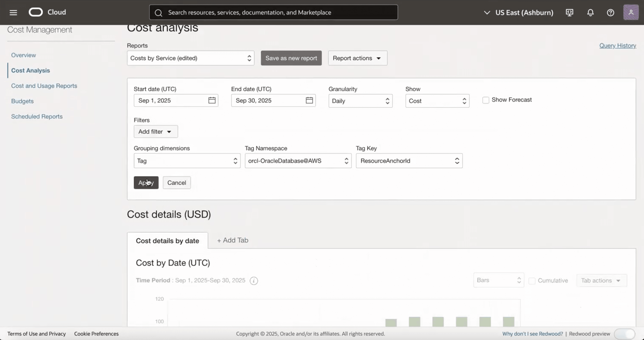Open the Granularity dropdown set to Daily
Screen dimensions: 644x340
click(x=360, y=101)
